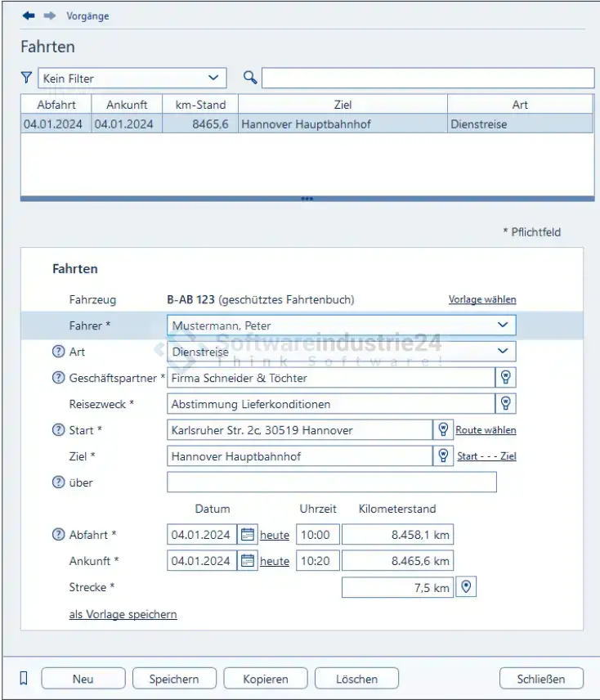Click the forward navigation arrow
Image resolution: width=600 pixels, height=700 pixels.
coord(49,16)
